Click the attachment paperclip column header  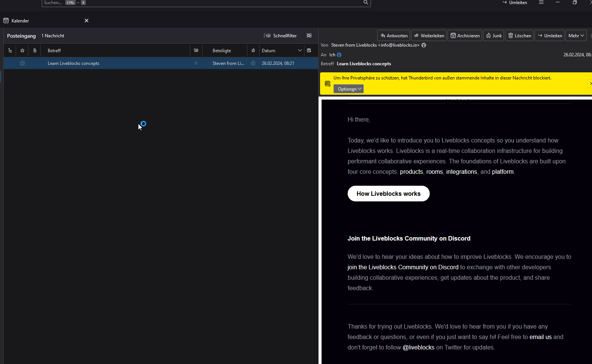point(35,51)
